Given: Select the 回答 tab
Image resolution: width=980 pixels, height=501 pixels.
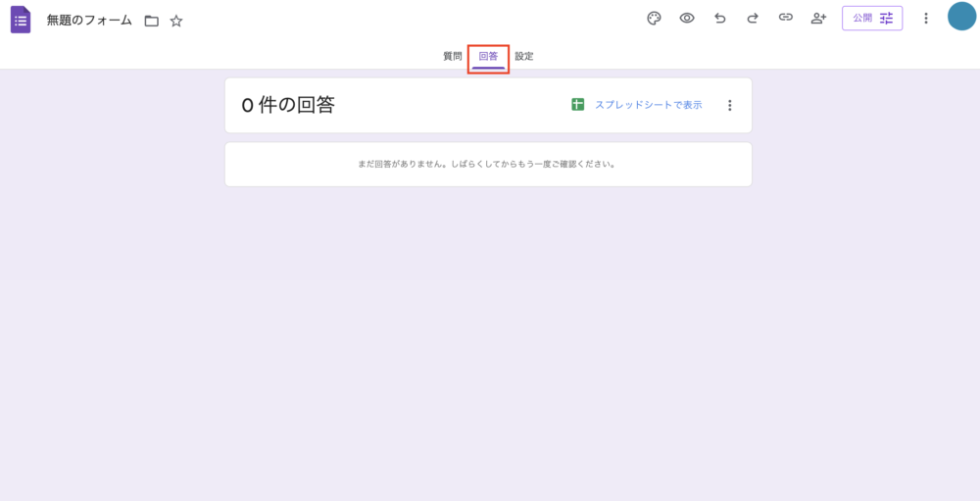Looking at the screenshot, I should (488, 56).
